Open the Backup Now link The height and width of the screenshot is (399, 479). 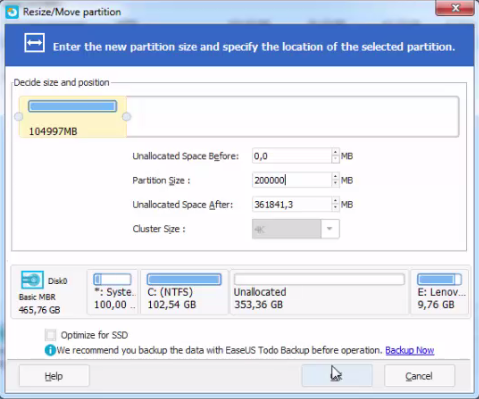(410, 350)
